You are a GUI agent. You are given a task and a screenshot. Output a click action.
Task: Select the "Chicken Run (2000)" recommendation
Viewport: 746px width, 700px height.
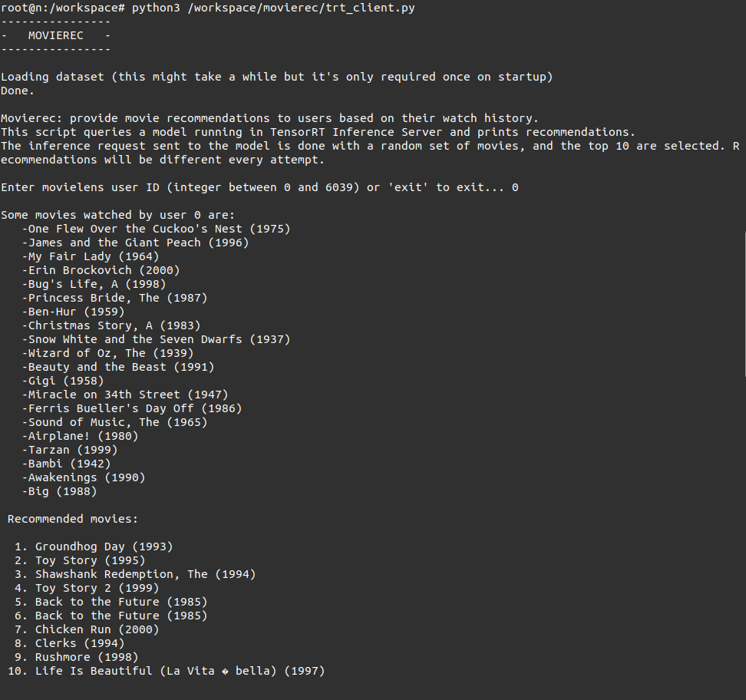97,629
